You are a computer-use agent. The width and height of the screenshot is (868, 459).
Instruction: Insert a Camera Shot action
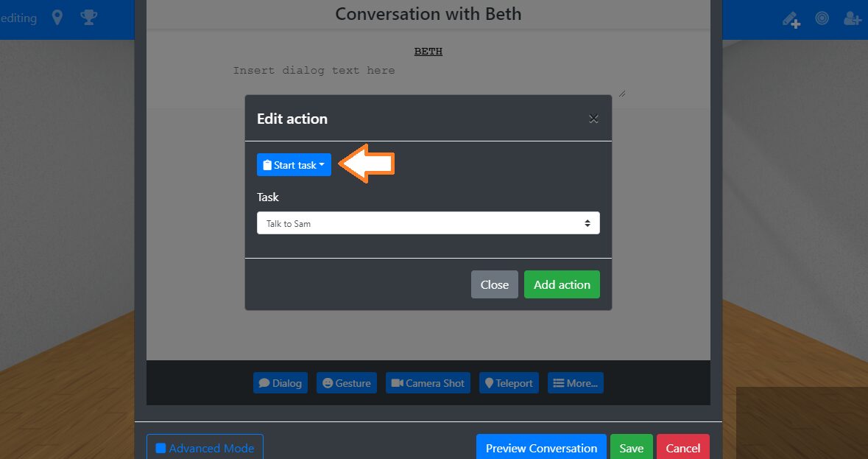[x=428, y=383]
